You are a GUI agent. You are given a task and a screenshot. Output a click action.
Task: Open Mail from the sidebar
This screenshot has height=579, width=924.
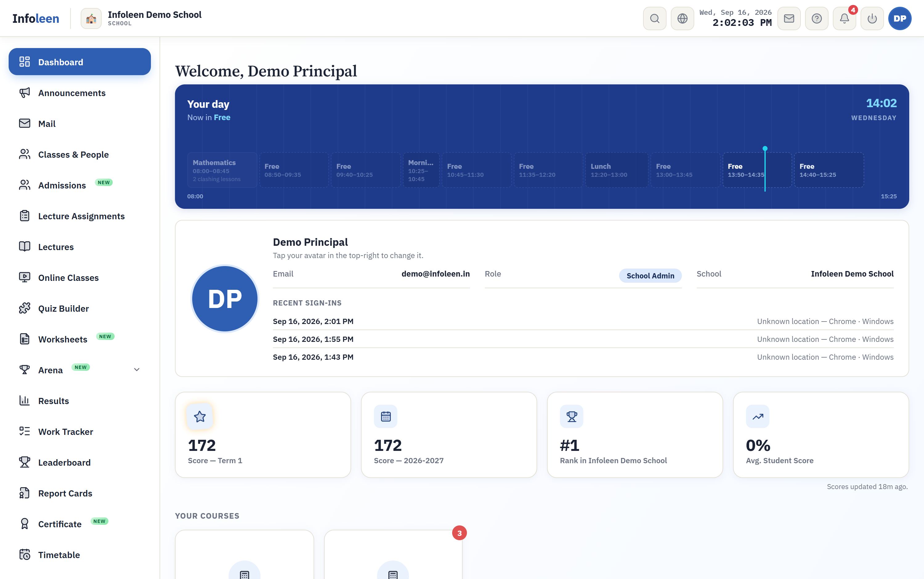(x=80, y=123)
